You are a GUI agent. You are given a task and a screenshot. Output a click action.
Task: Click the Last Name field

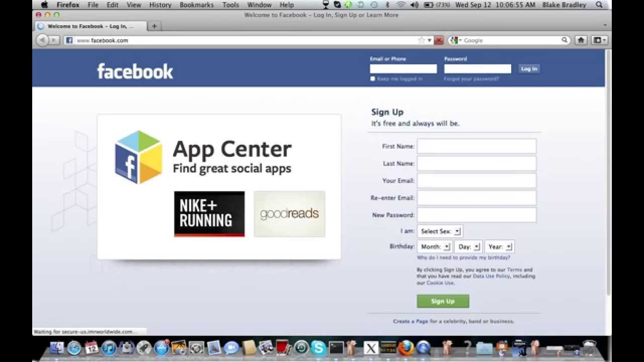(x=476, y=163)
